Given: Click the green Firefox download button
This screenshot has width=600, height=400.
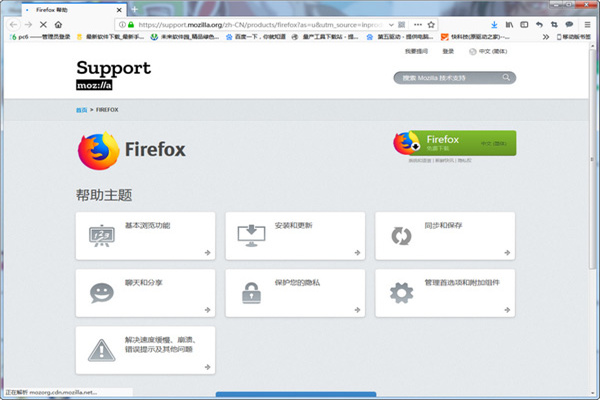Looking at the screenshot, I should [455, 143].
